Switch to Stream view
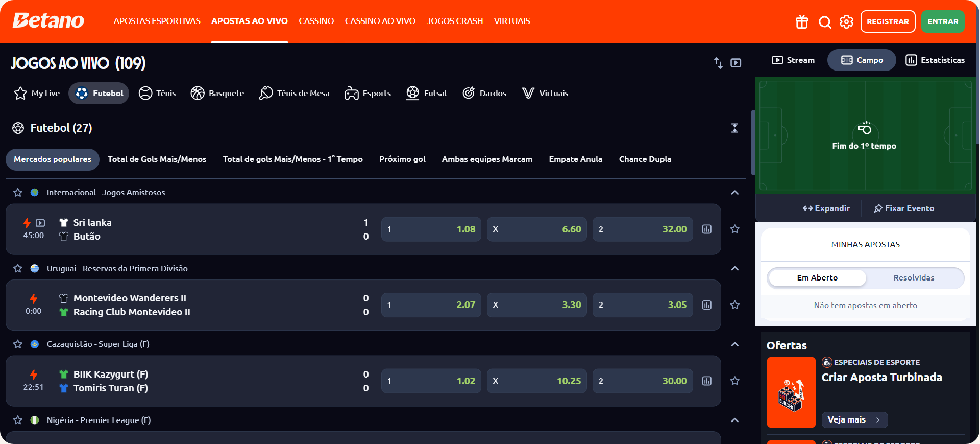980x444 pixels. click(793, 60)
